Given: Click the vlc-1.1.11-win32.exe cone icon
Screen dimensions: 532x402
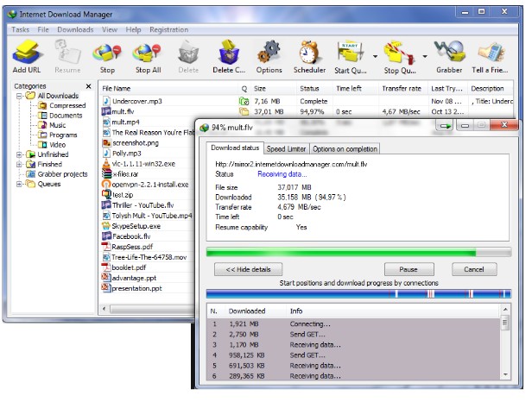Looking at the screenshot, I should point(106,163).
